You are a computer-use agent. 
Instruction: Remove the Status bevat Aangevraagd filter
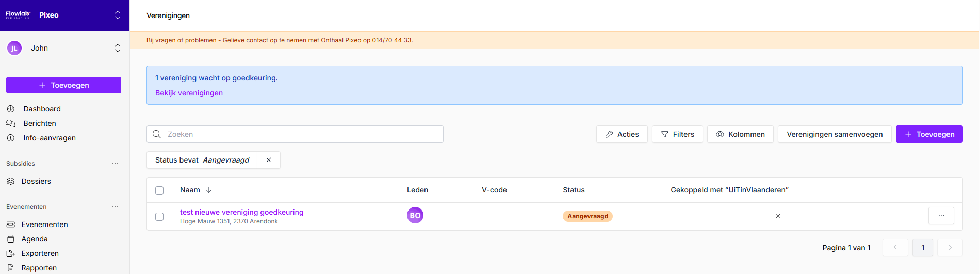point(269,160)
